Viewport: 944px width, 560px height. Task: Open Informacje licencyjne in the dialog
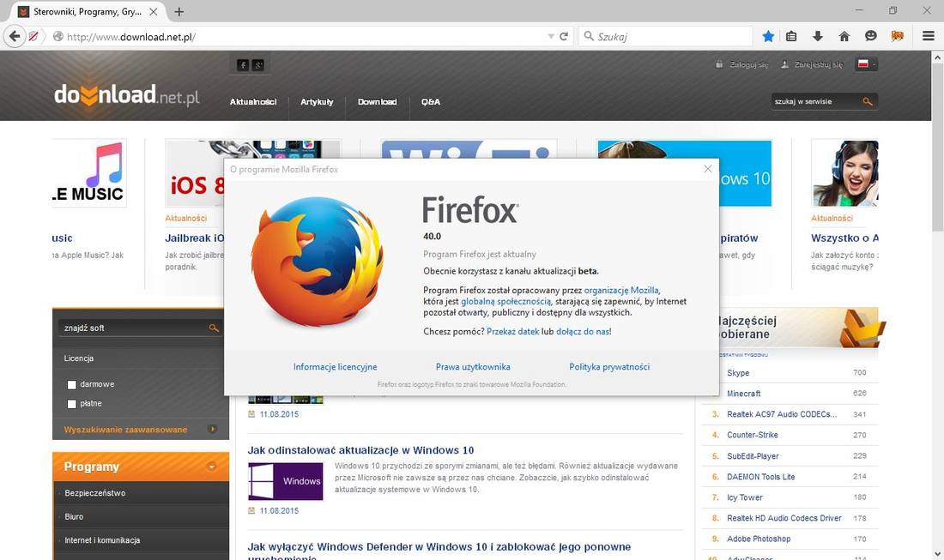tap(336, 367)
